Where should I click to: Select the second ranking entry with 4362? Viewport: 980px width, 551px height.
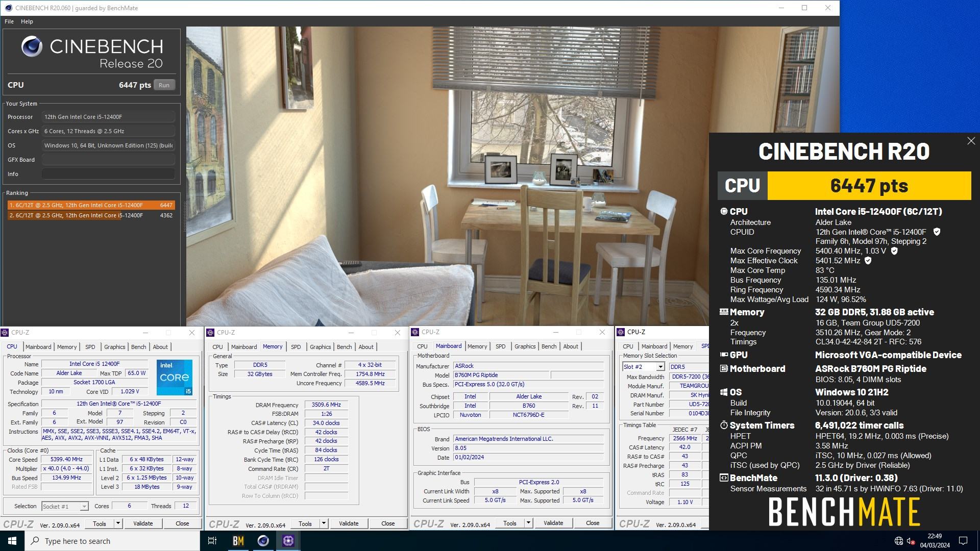pos(91,215)
